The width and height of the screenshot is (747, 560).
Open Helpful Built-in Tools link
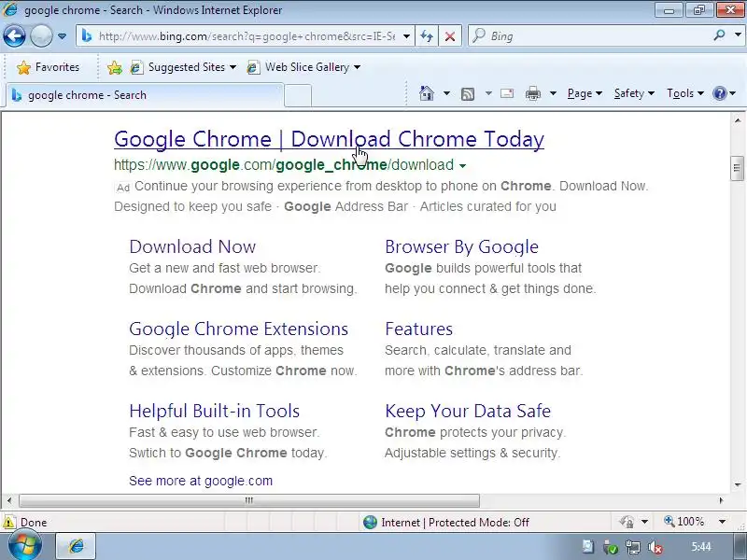pos(215,411)
